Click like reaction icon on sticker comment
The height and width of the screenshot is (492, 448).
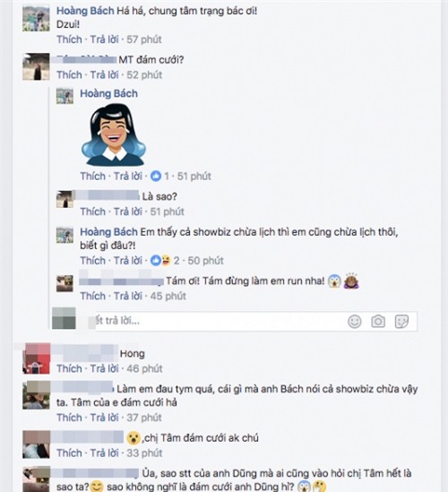point(156,176)
